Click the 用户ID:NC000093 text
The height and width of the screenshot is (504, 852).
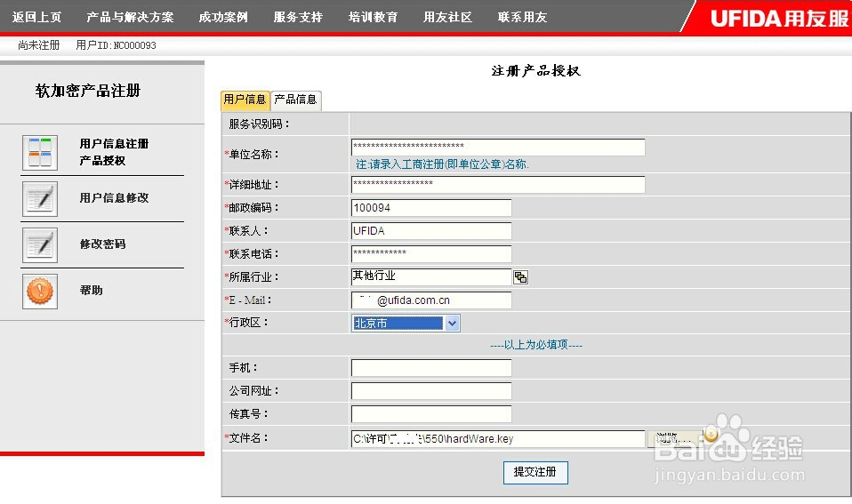(x=116, y=45)
